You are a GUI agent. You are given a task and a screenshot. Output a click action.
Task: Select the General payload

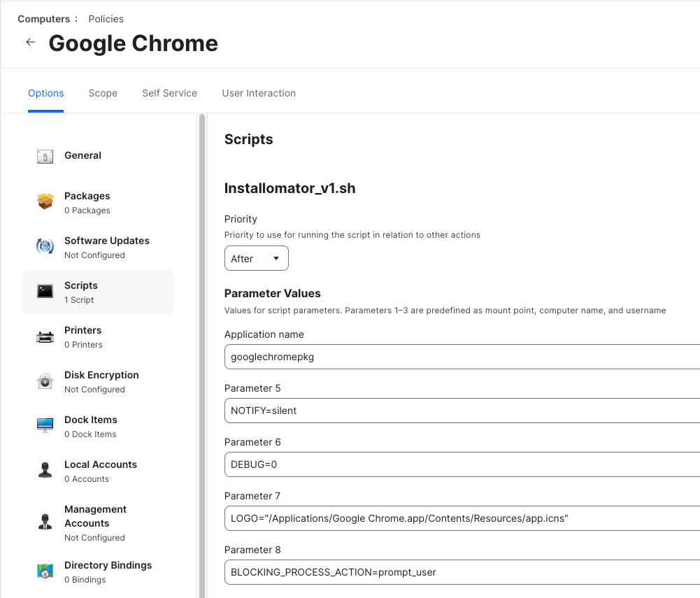click(x=98, y=156)
